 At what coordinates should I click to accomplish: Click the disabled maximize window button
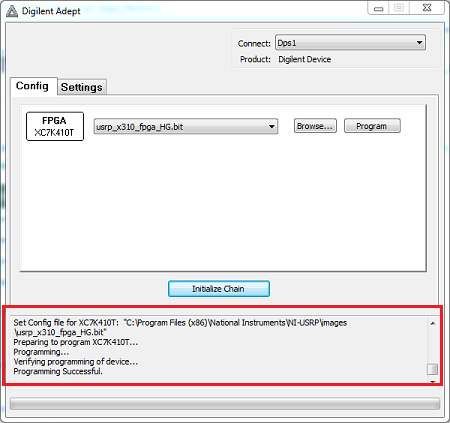point(399,8)
